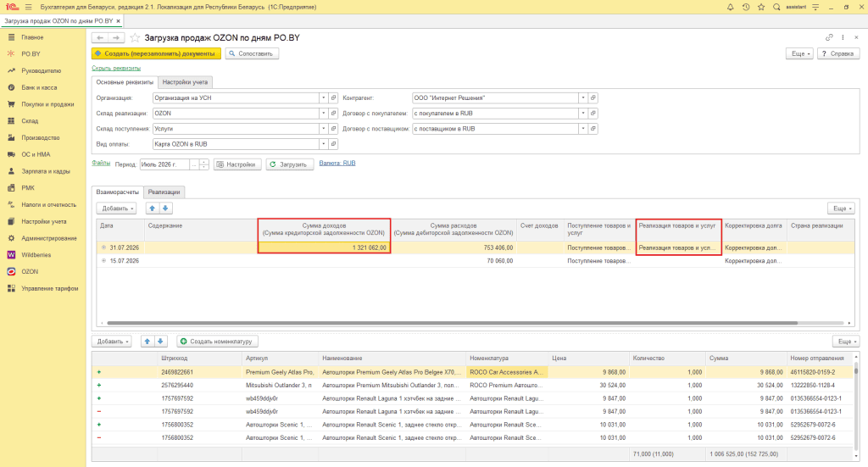
Task: Expand the 15.07.2026 row
Action: pyautogui.click(x=103, y=260)
